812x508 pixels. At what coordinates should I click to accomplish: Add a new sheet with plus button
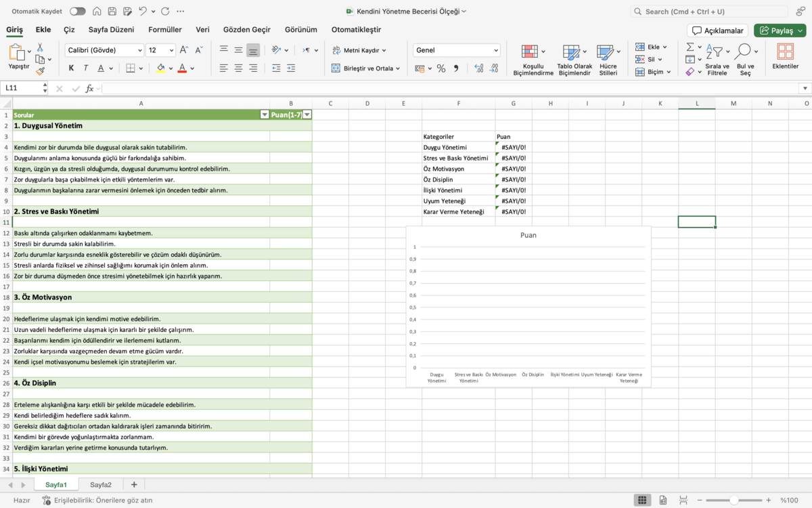[x=134, y=484]
